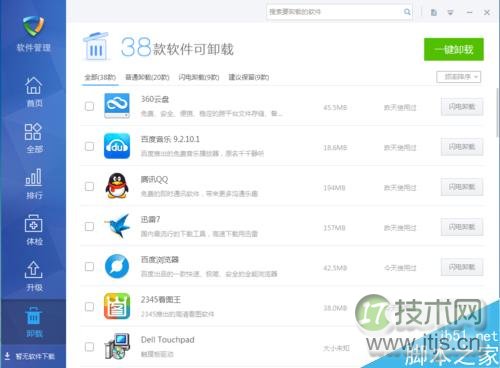
Task: Click the 迅雷7 bird icon
Action: [117, 226]
